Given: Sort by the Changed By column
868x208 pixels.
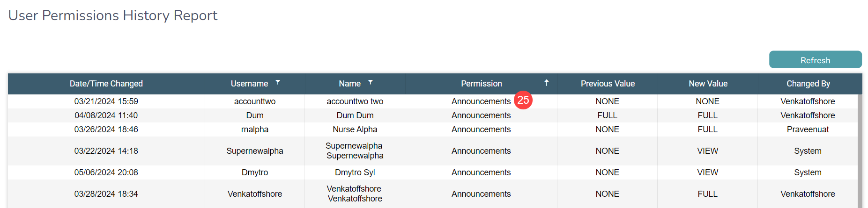Looking at the screenshot, I should [x=808, y=84].
